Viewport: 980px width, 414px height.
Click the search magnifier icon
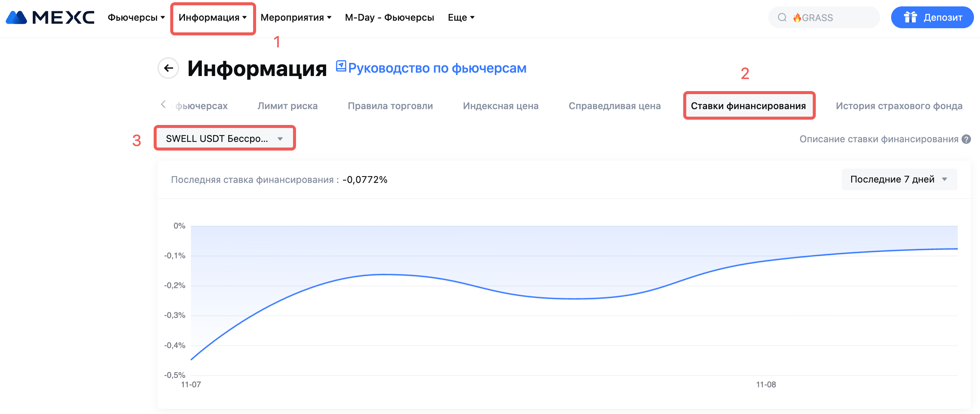782,17
